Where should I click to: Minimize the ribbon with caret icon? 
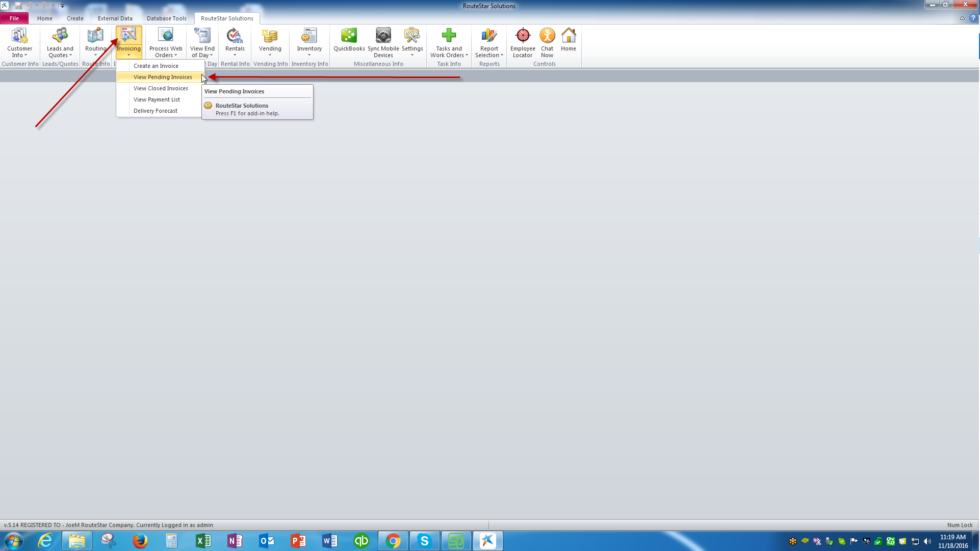pyautogui.click(x=962, y=18)
